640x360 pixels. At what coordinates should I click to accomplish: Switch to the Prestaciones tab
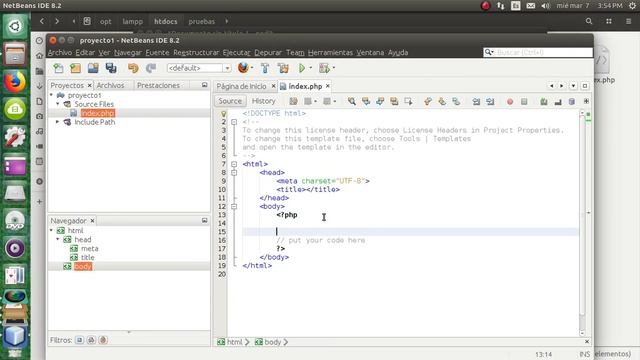pyautogui.click(x=158, y=85)
